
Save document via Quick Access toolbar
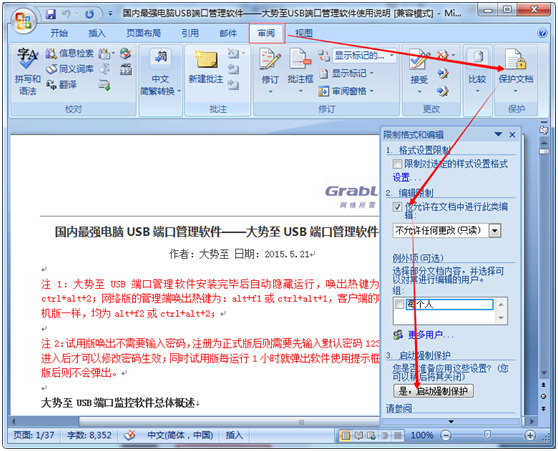[x=51, y=14]
